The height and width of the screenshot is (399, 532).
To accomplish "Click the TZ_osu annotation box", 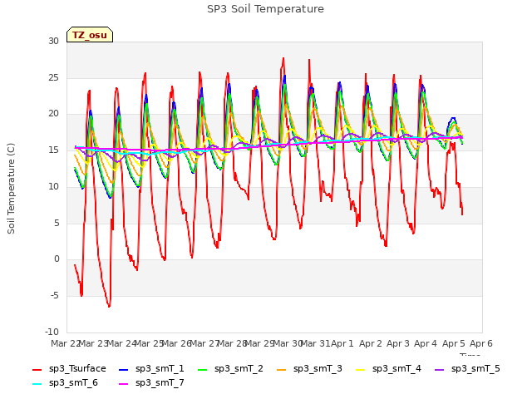I will 90,35.
